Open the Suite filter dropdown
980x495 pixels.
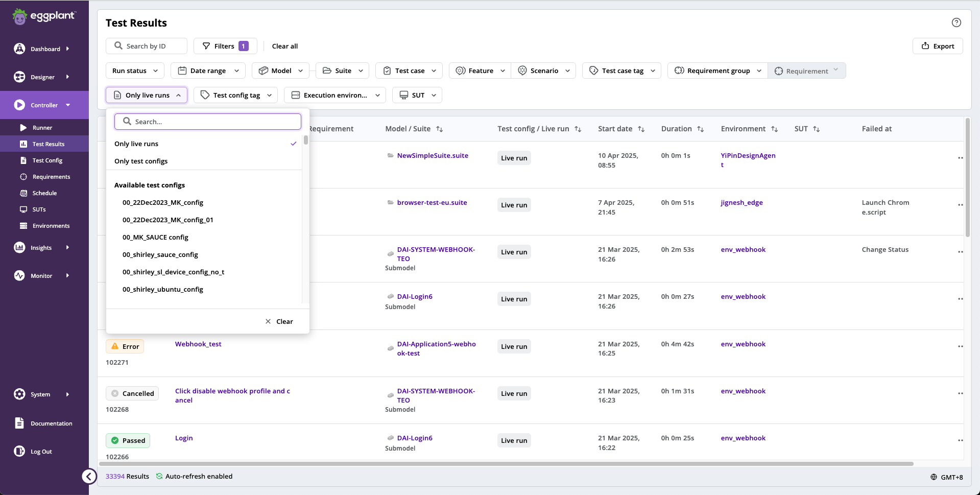343,70
